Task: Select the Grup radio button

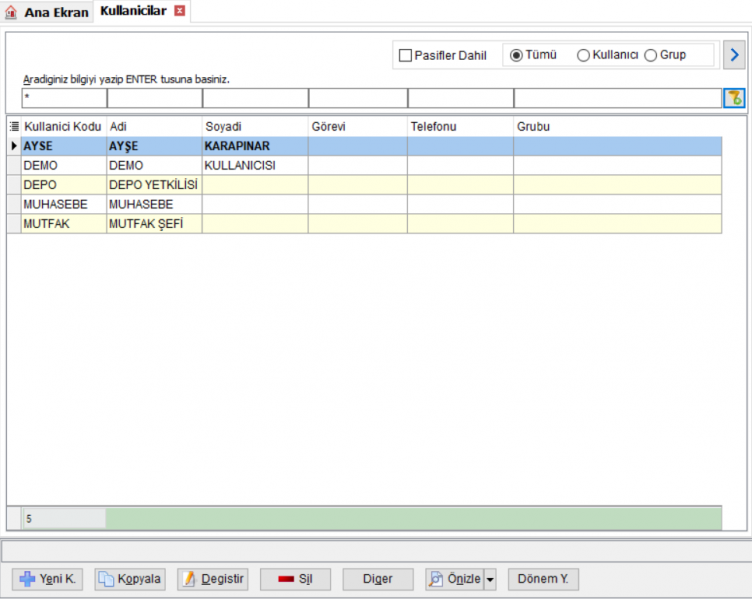Action: [x=650, y=56]
